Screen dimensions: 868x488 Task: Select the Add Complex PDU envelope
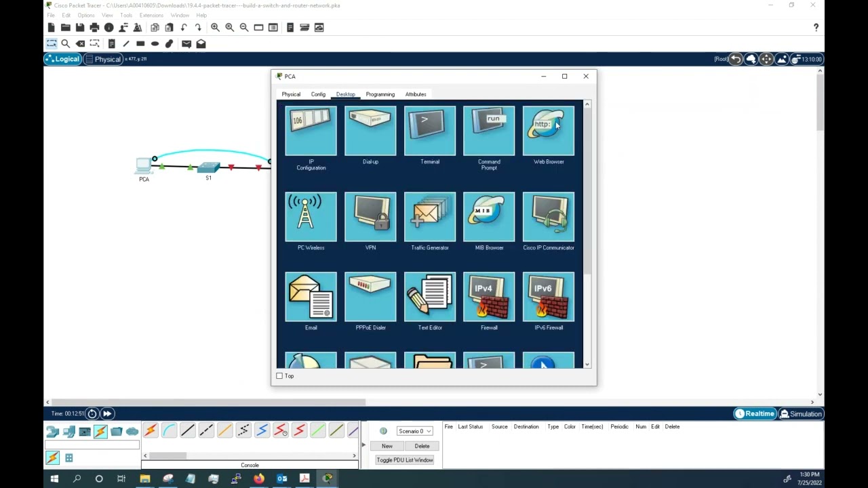pyautogui.click(x=201, y=43)
